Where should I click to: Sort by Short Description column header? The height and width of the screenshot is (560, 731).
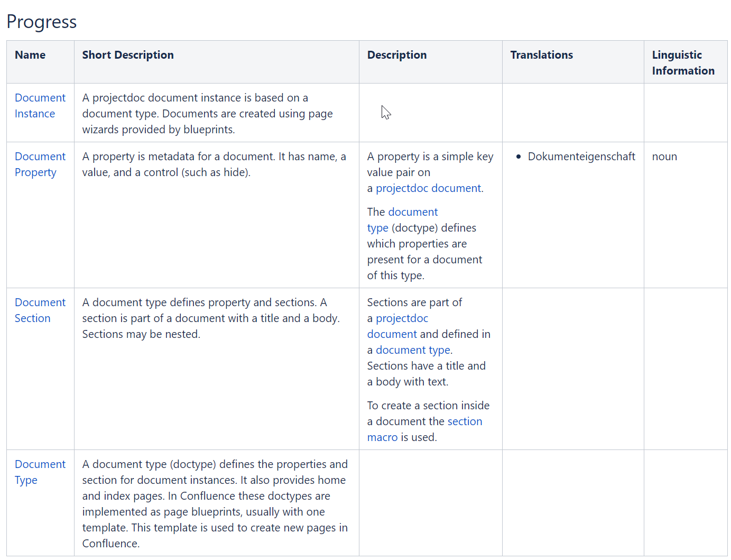[x=128, y=55]
